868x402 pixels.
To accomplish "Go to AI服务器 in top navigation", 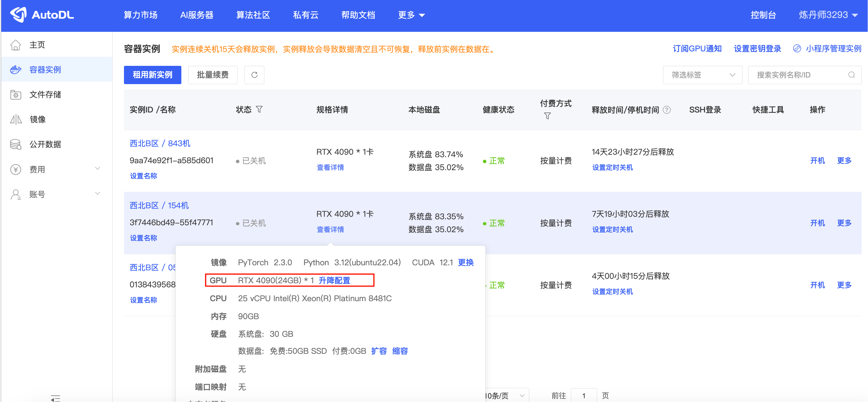I will [197, 15].
